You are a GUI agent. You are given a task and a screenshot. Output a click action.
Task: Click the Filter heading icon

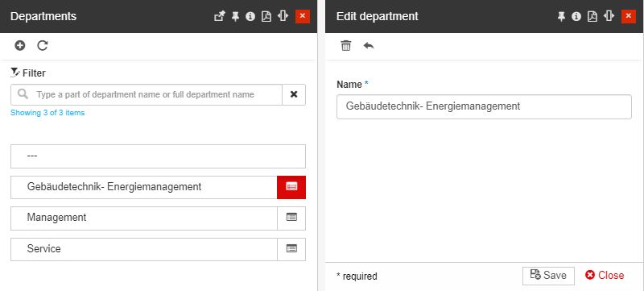(15, 73)
